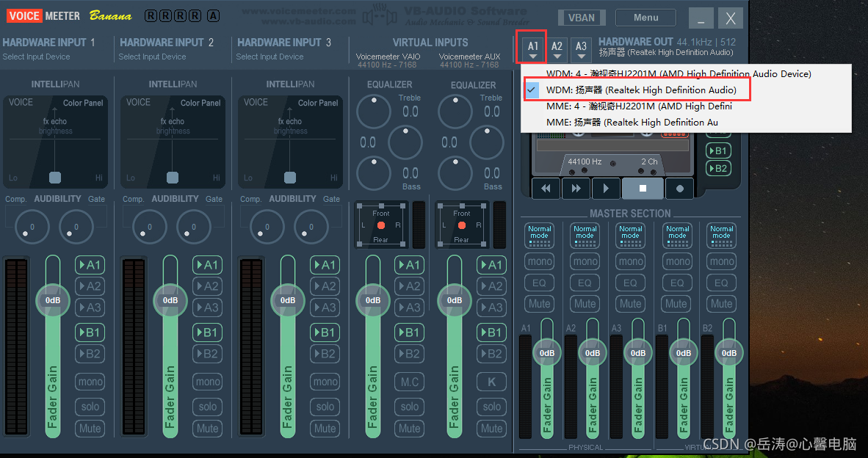Start recording with the record button
The height and width of the screenshot is (458, 868).
tap(680, 188)
